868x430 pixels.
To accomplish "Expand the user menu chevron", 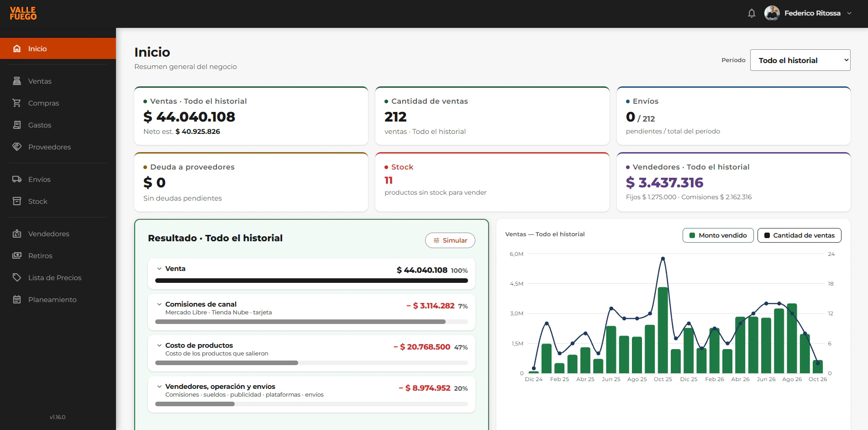I will [849, 13].
